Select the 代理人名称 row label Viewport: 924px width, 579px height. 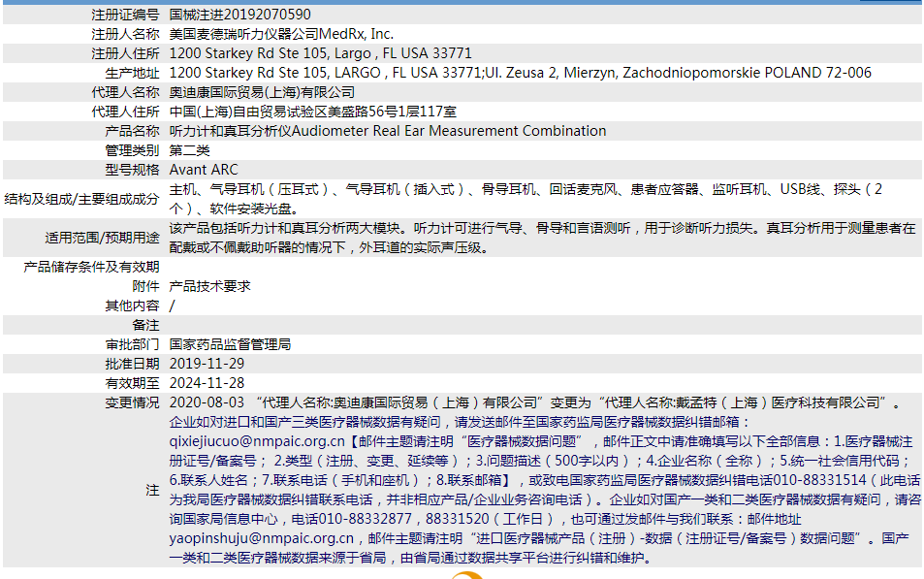point(125,92)
